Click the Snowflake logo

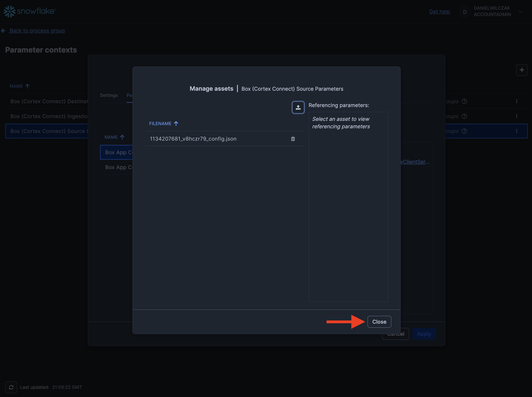click(30, 11)
